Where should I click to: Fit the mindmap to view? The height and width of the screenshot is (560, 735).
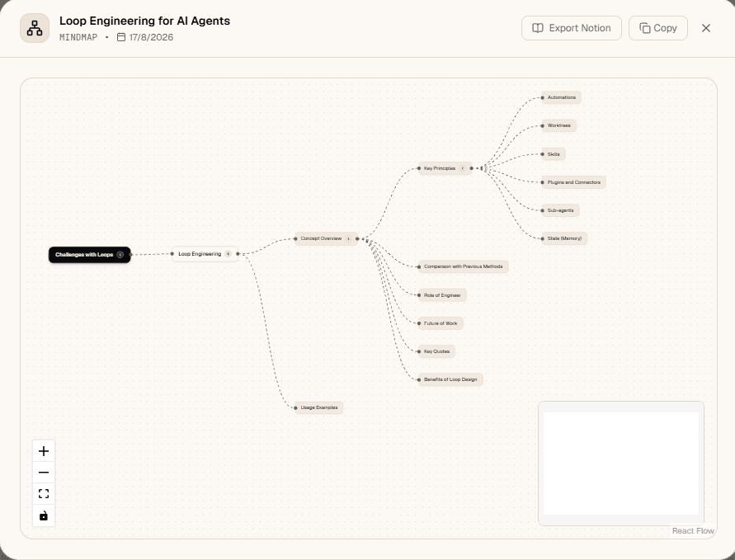(x=44, y=494)
